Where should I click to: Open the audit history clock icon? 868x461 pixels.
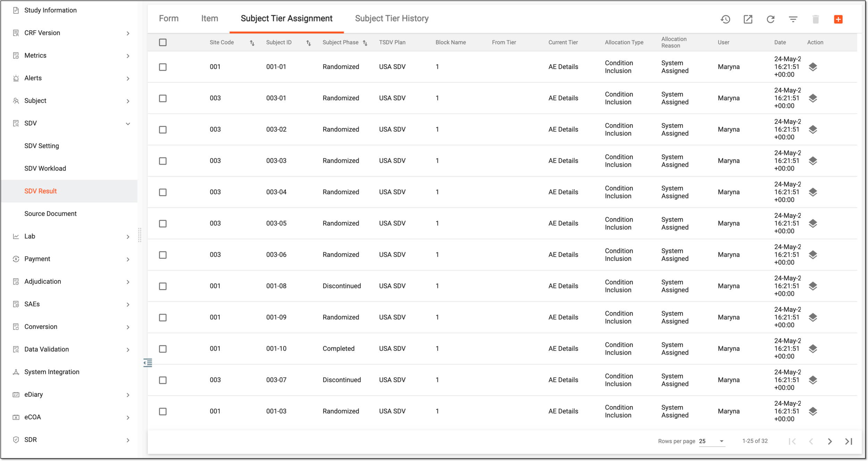point(725,19)
